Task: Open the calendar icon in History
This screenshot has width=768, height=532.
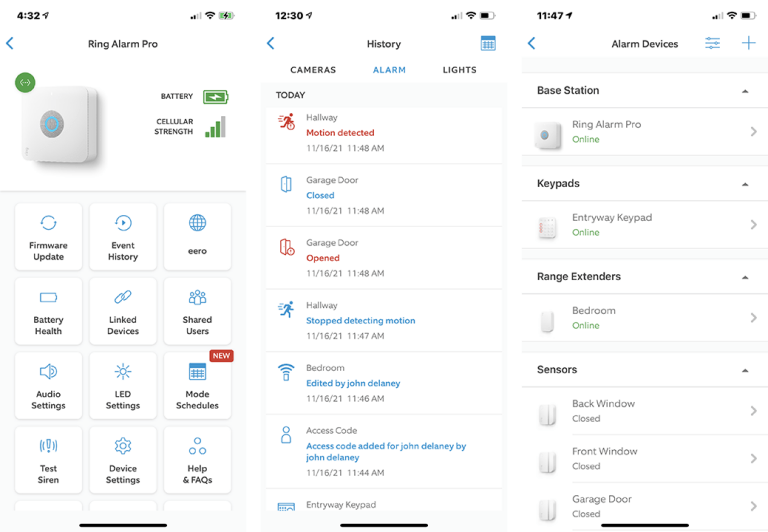Action: [488, 44]
